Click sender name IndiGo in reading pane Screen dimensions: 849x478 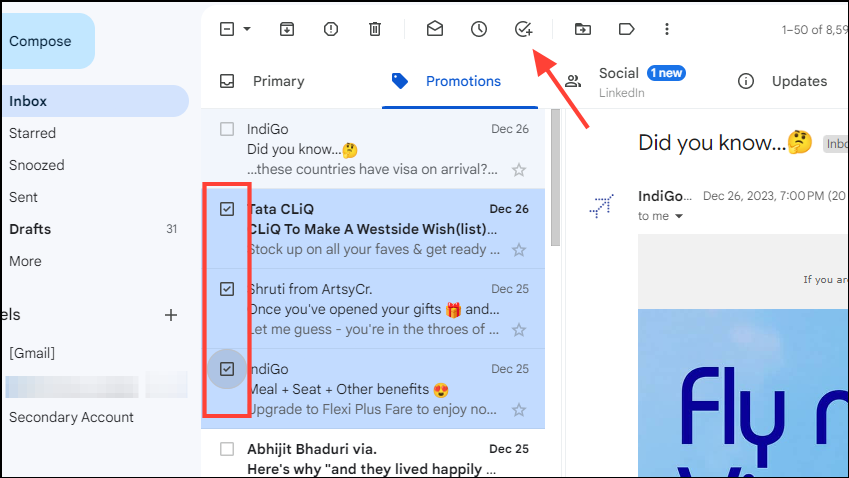pos(665,196)
